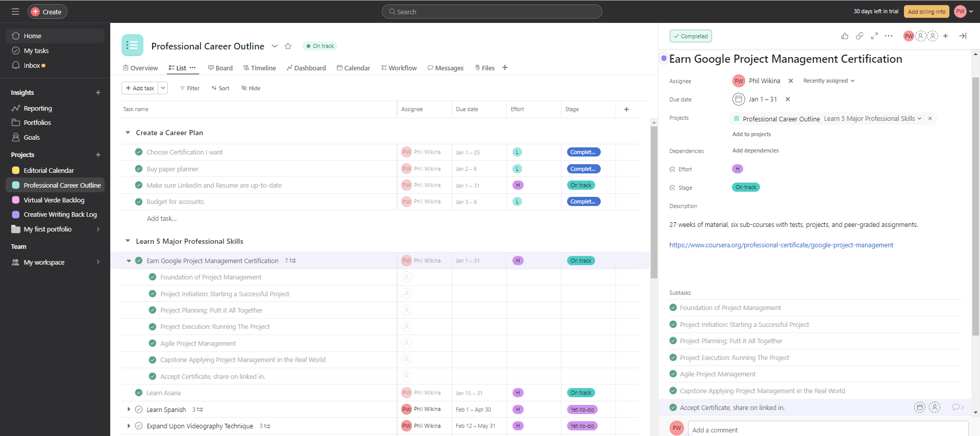Open List tab options ellipsis
The width and height of the screenshot is (980, 436).
point(192,67)
